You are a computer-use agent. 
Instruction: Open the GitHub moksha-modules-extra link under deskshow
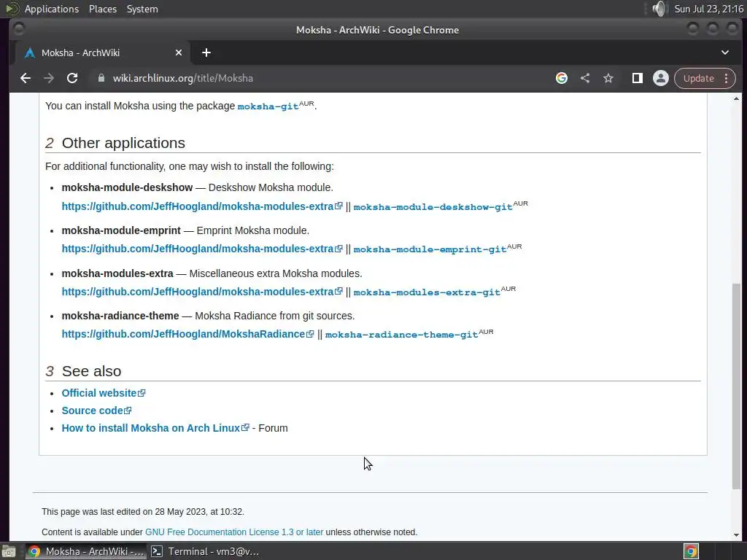coord(202,206)
